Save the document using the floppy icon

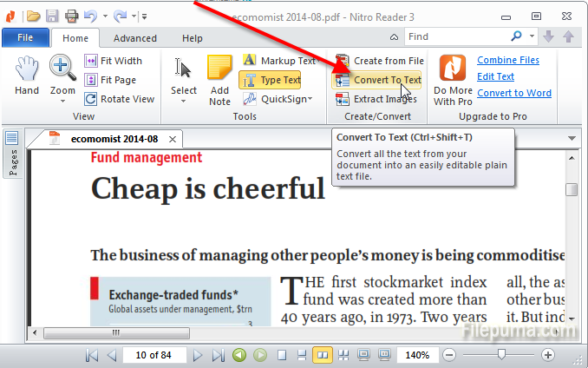click(52, 16)
